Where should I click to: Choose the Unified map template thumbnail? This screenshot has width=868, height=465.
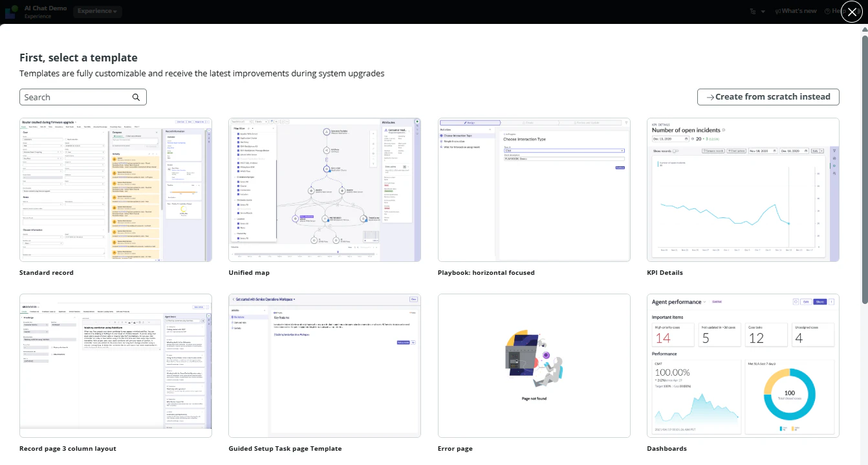click(325, 189)
